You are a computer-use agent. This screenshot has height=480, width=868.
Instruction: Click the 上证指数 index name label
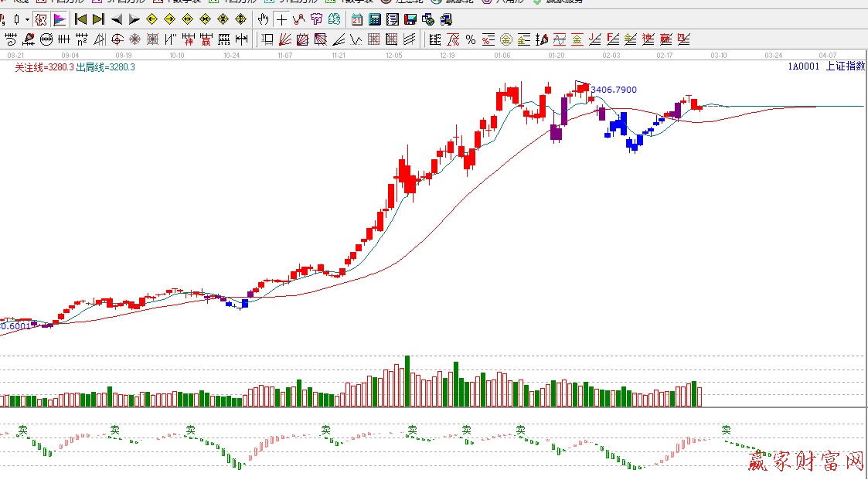tap(845, 66)
